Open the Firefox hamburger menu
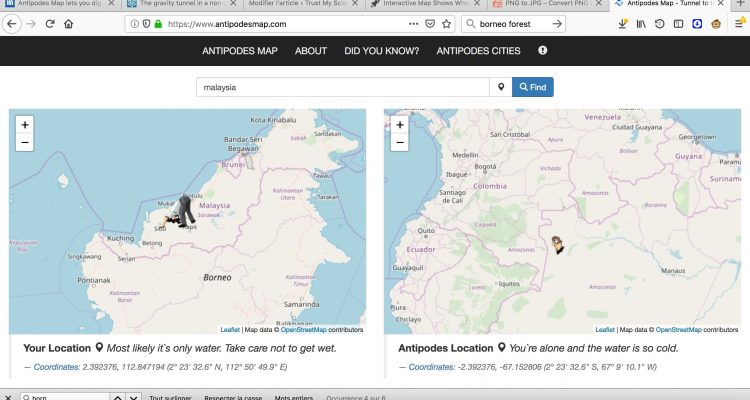750x400 pixels. pos(739,24)
